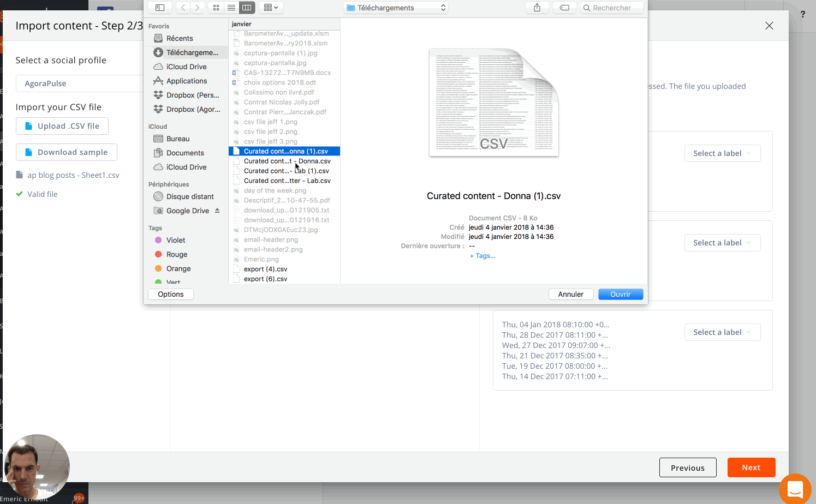Click the Ouvrir button
This screenshot has width=816, height=504.
pyautogui.click(x=620, y=294)
